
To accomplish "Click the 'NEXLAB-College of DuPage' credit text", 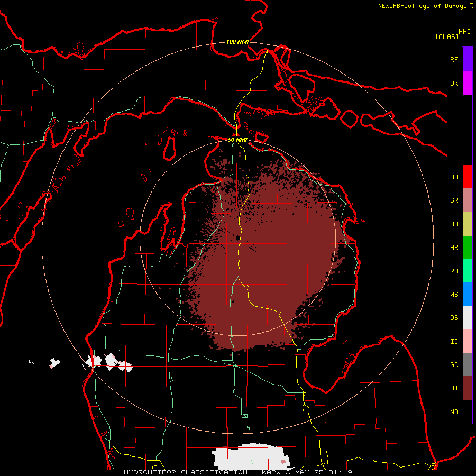I will point(422,6).
